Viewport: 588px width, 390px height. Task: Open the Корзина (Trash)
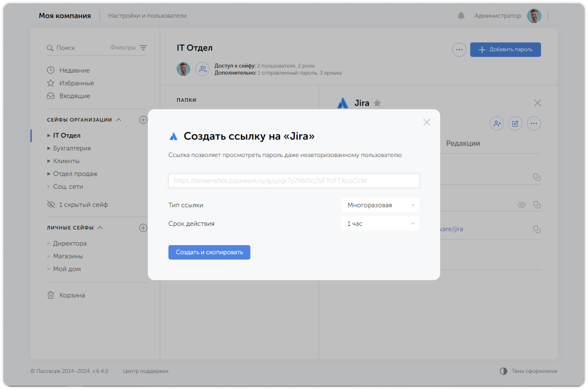coord(72,295)
